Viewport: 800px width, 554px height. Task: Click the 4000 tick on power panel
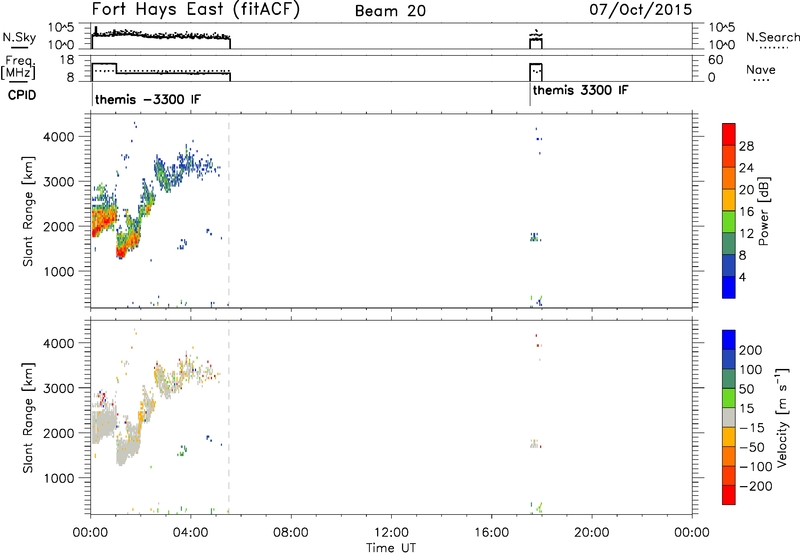[58, 137]
